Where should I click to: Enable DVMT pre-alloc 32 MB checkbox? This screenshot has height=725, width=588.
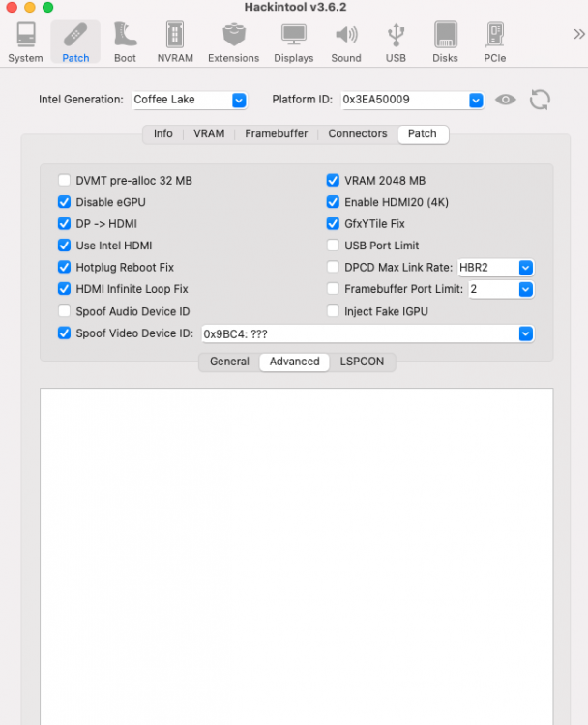click(x=64, y=180)
